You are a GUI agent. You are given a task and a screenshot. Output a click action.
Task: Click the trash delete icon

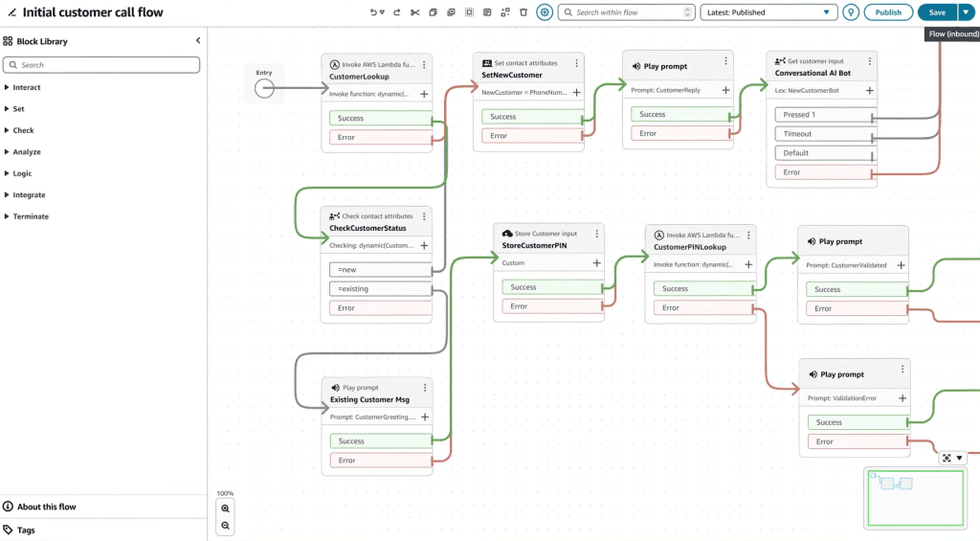pos(523,11)
